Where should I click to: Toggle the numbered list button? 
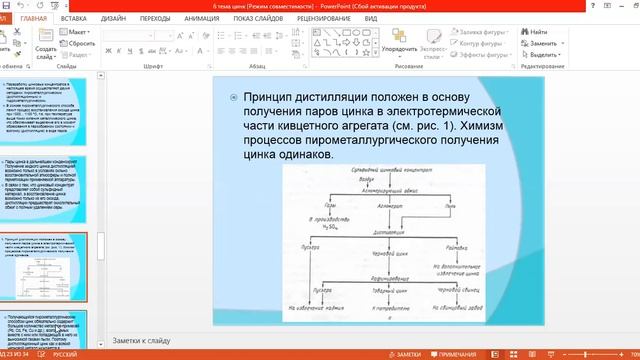pos(238,36)
